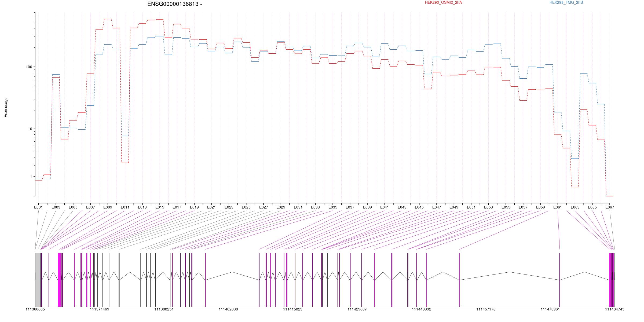Screen dimensions: 644x322
Task: Click genomic coordinate 111443392
Action: [x=422, y=309]
